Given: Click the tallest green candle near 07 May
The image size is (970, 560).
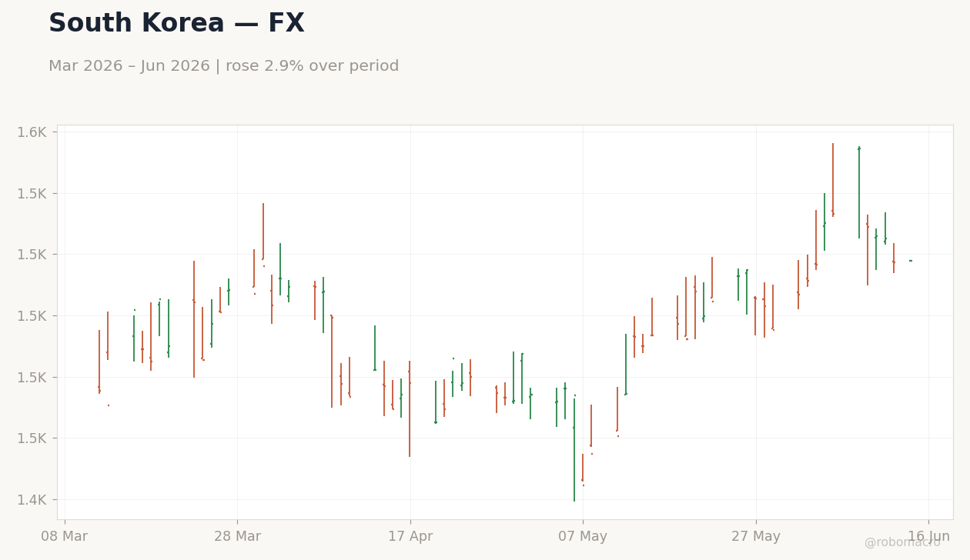Looking at the screenshot, I should [x=574, y=450].
